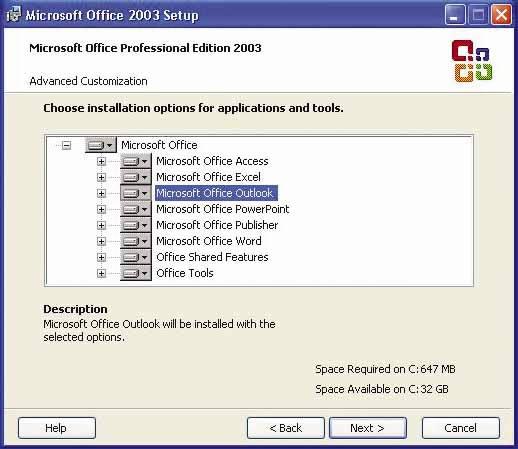Click the Help button

tap(57, 428)
